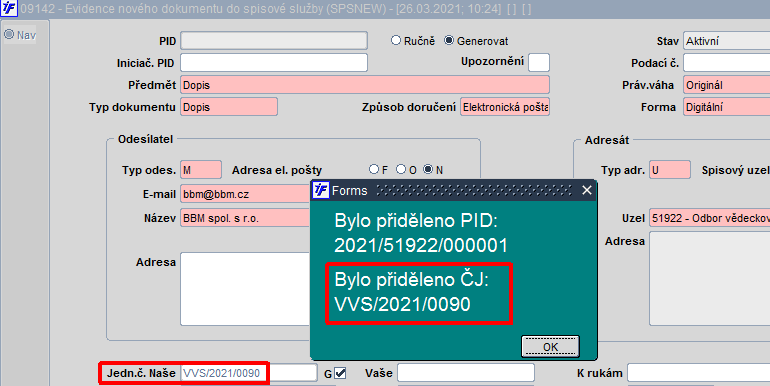Click the Předmět field containing Dopis
This screenshot has height=386, width=770.
365,84
